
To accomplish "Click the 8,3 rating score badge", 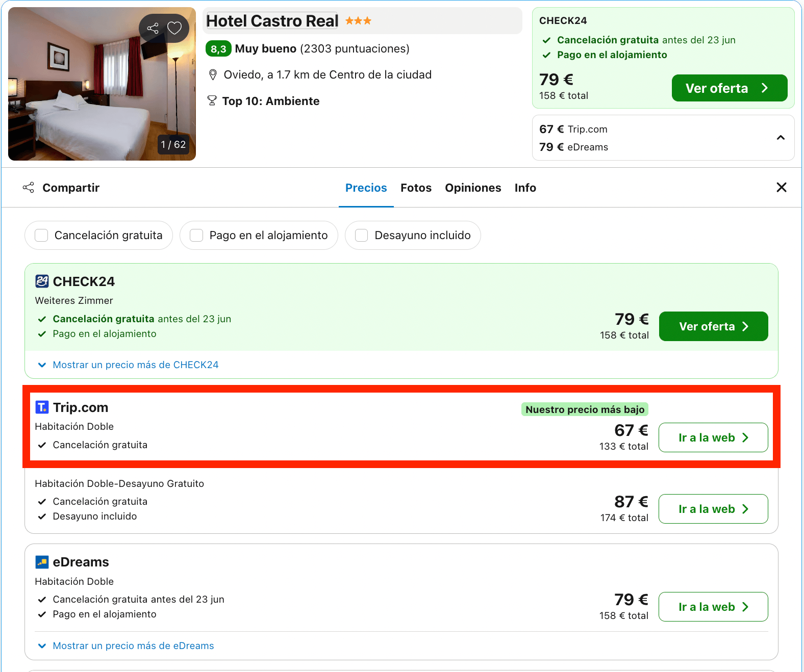I will point(218,49).
